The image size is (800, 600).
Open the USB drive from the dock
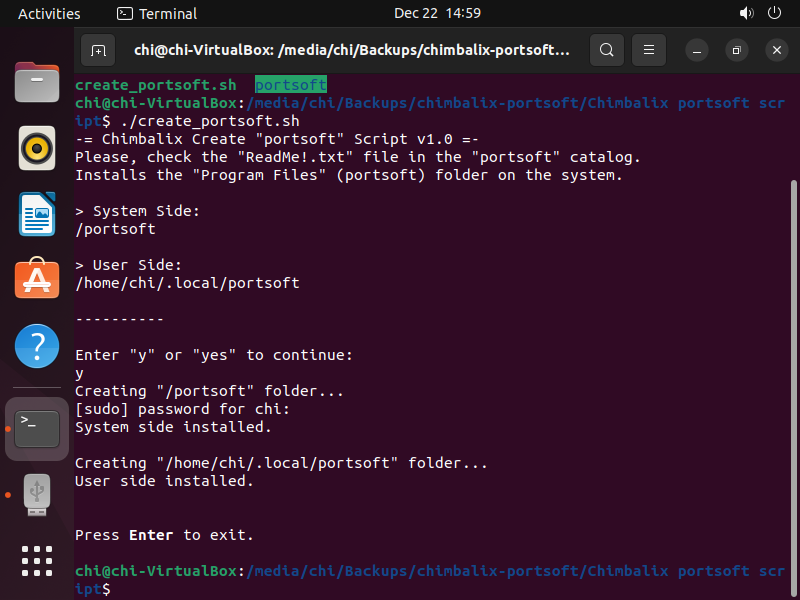click(x=37, y=494)
